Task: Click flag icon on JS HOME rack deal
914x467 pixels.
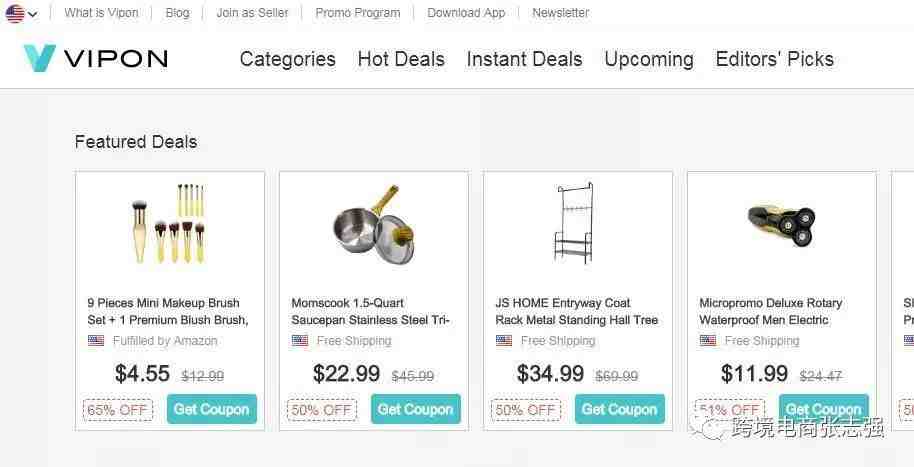Action: tap(504, 341)
